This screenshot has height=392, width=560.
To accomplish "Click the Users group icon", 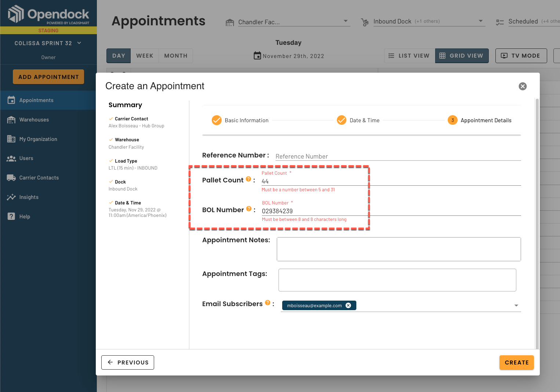I will 11,159.
